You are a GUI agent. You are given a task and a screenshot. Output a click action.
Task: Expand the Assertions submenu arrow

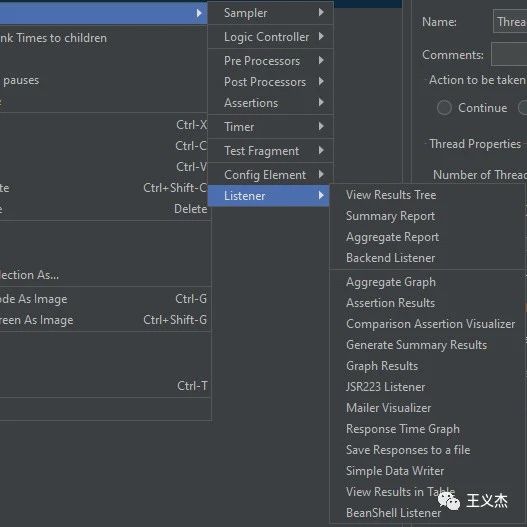pyautogui.click(x=321, y=103)
